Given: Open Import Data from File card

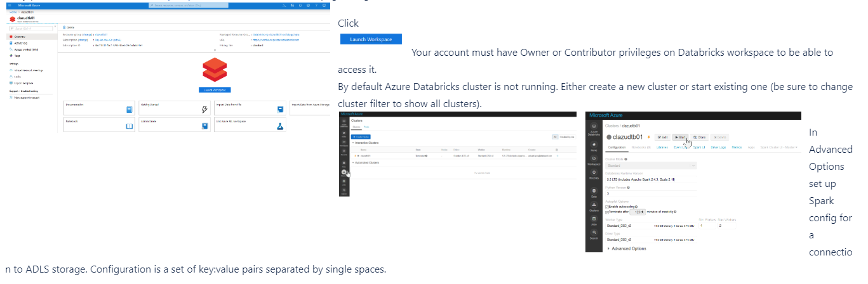Looking at the screenshot, I should pyautogui.click(x=250, y=108).
